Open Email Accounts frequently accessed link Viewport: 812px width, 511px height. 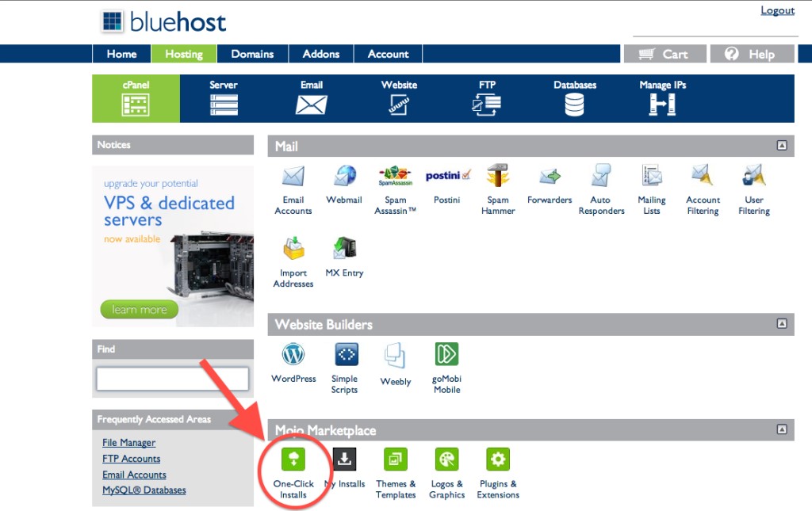134,475
